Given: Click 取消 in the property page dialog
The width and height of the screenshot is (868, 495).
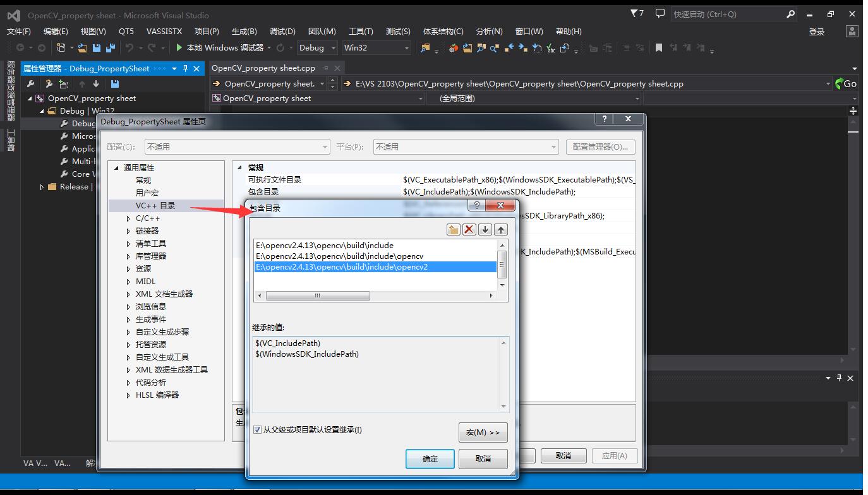Looking at the screenshot, I should click(x=564, y=455).
